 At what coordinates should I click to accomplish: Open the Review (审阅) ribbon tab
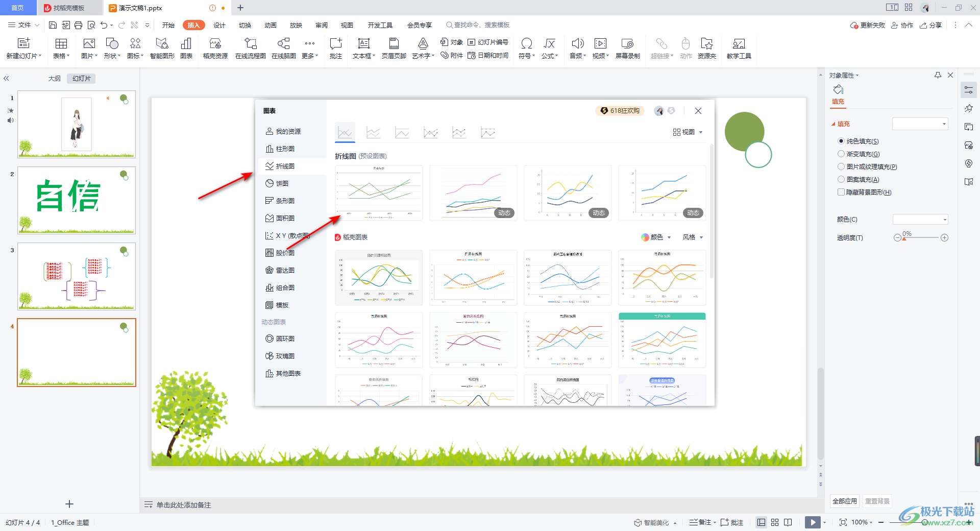(322, 25)
